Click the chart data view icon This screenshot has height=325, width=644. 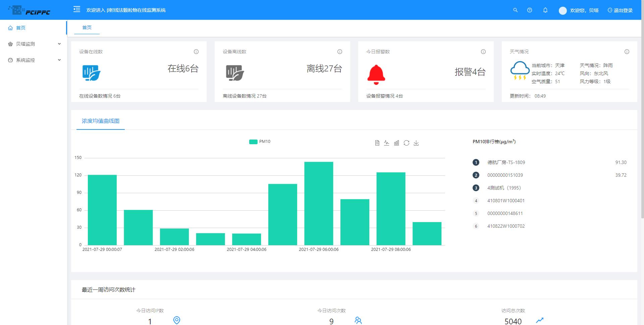click(377, 143)
